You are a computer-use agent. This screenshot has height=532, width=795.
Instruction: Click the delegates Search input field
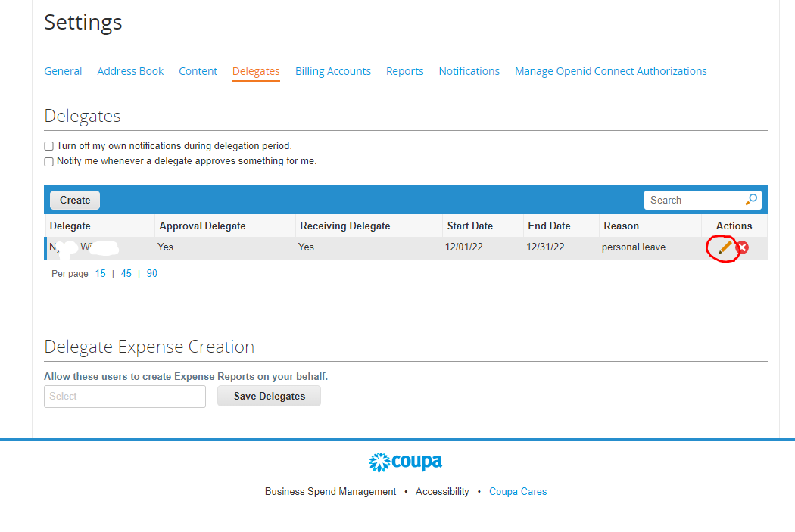pyautogui.click(x=693, y=200)
